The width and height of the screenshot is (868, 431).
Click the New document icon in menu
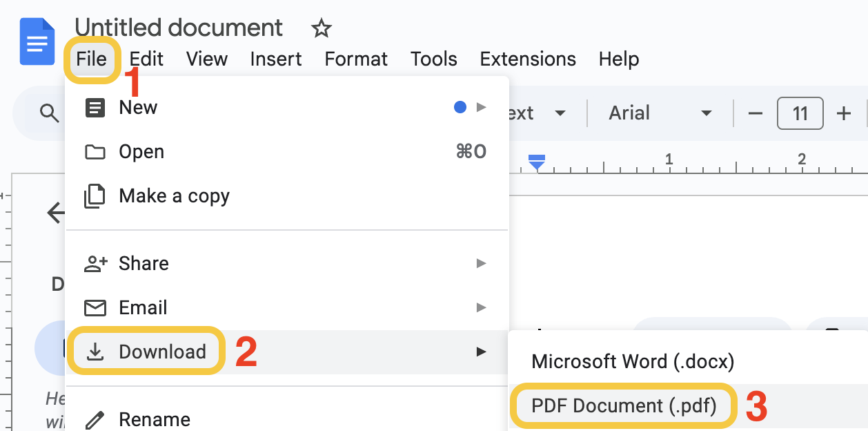tap(95, 108)
